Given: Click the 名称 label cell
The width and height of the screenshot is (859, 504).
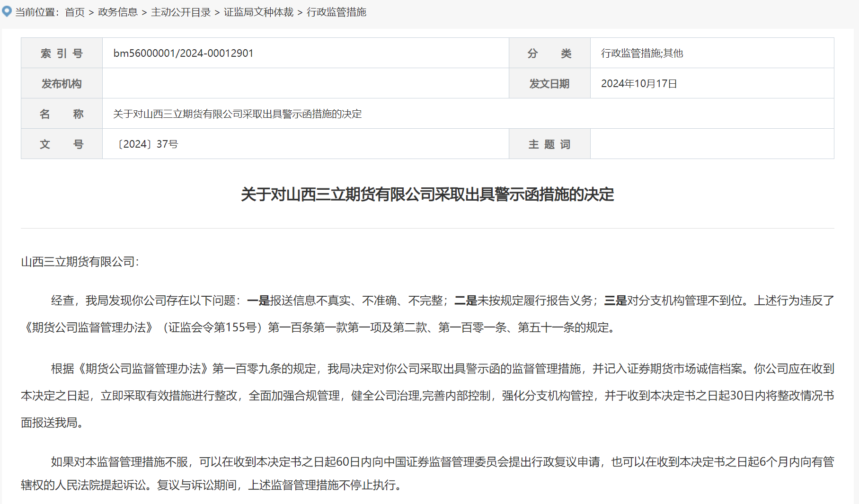Looking at the screenshot, I should point(62,114).
